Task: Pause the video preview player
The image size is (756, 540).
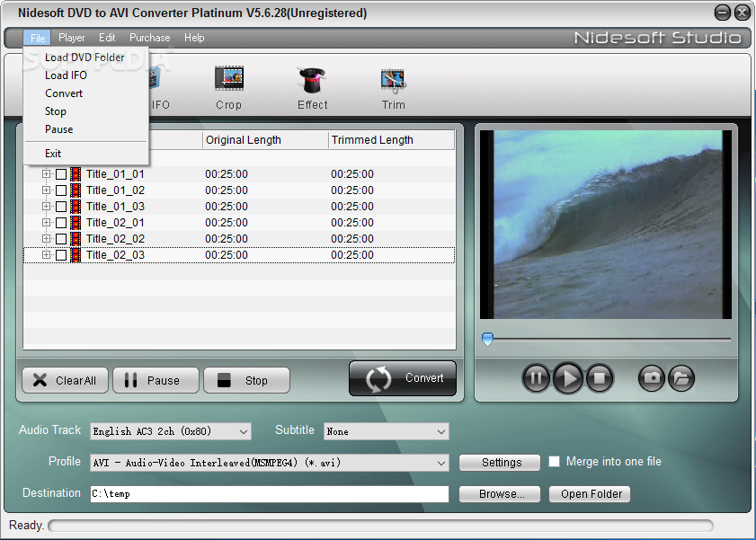Action: (x=536, y=378)
